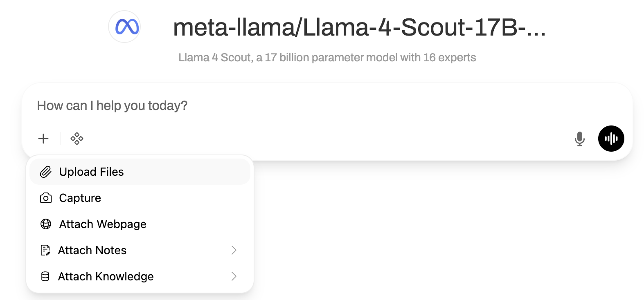Screen dimensions: 644x300
Task: Choose Capture from the attachment menu
Action: pyautogui.click(x=80, y=198)
